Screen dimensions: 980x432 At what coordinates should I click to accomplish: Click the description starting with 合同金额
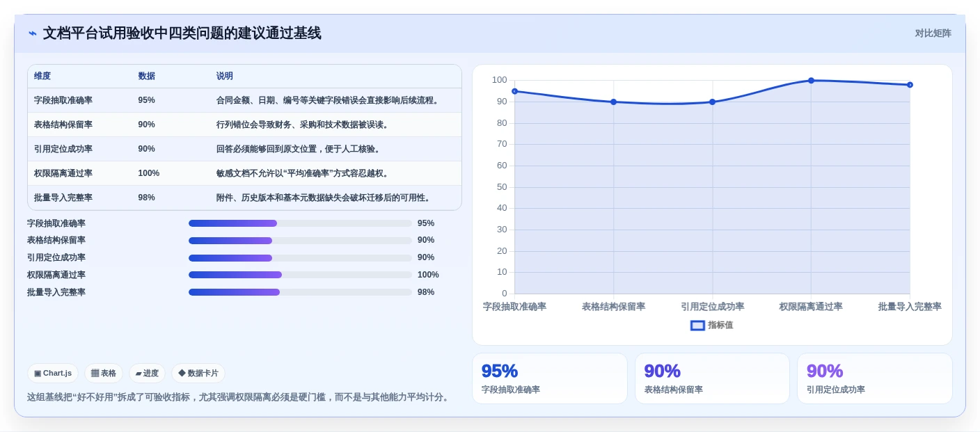[x=329, y=101]
